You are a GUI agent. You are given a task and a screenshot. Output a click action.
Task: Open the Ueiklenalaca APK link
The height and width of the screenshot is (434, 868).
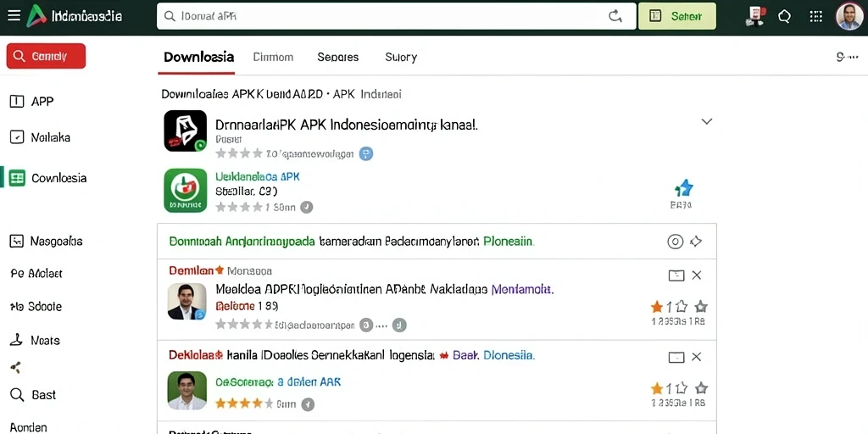pos(258,176)
